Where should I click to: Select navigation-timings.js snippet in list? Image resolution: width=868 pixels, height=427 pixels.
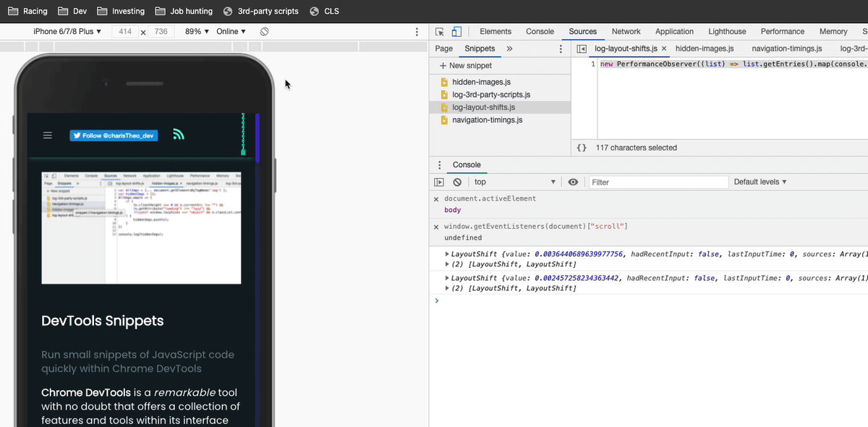(487, 120)
